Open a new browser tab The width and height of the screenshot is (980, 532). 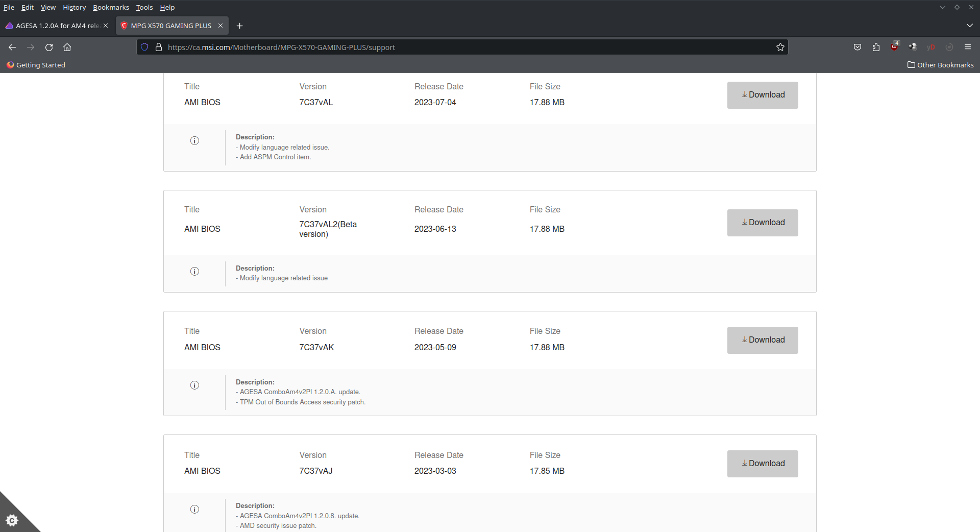coord(239,26)
